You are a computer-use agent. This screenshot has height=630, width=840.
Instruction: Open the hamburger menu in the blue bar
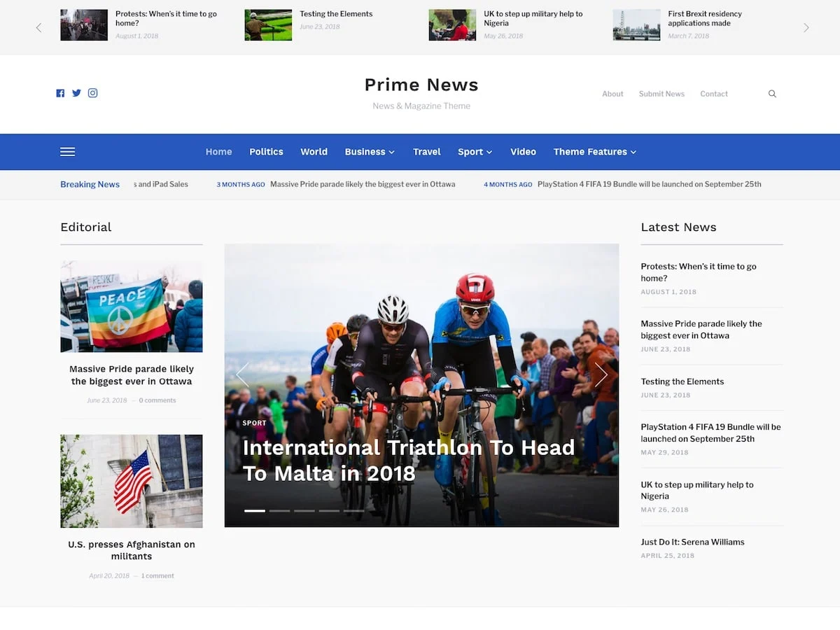[x=68, y=152]
